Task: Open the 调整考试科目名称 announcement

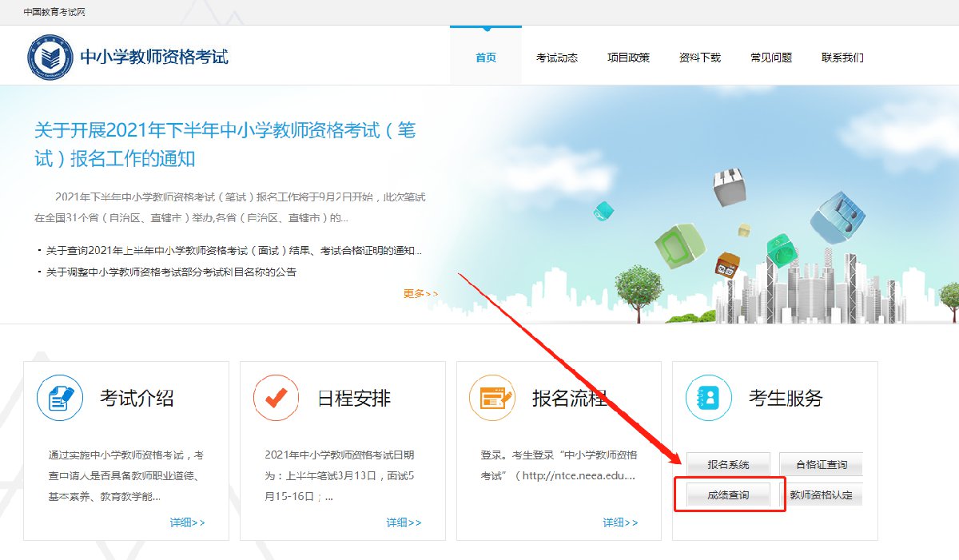Action: tap(171, 272)
